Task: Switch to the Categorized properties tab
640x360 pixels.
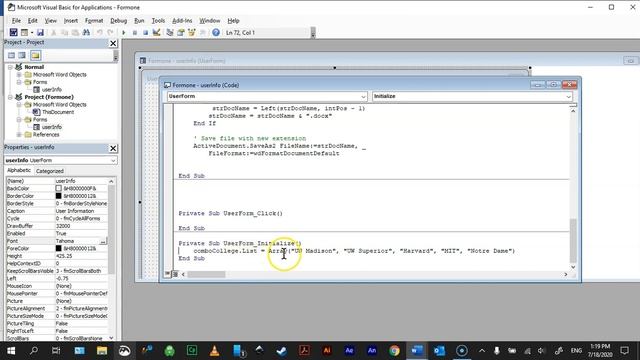Action: click(x=50, y=171)
